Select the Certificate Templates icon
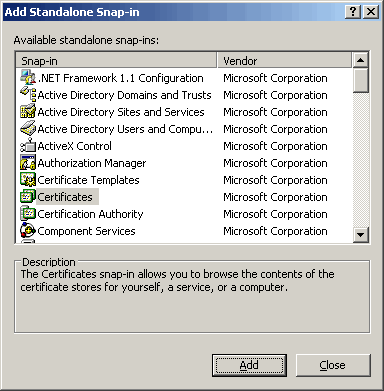 (28, 180)
